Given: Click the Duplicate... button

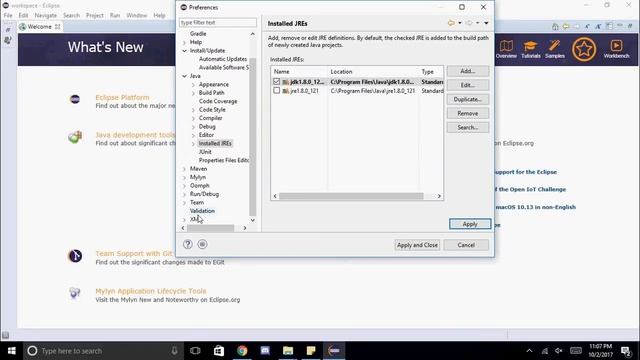Looking at the screenshot, I should (468, 99).
